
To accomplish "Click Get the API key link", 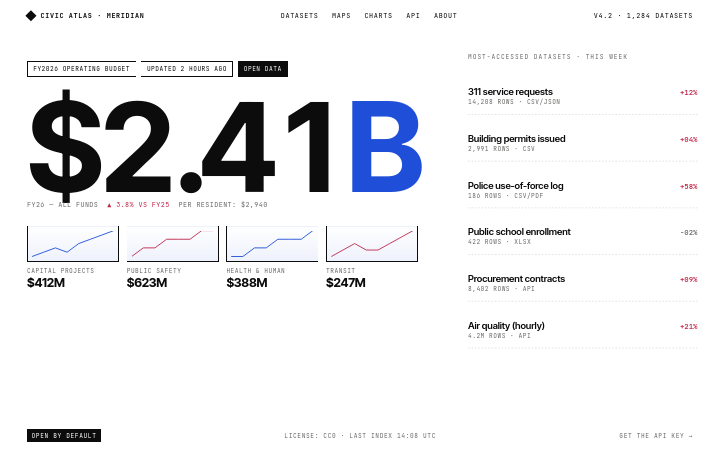I will coord(656,435).
